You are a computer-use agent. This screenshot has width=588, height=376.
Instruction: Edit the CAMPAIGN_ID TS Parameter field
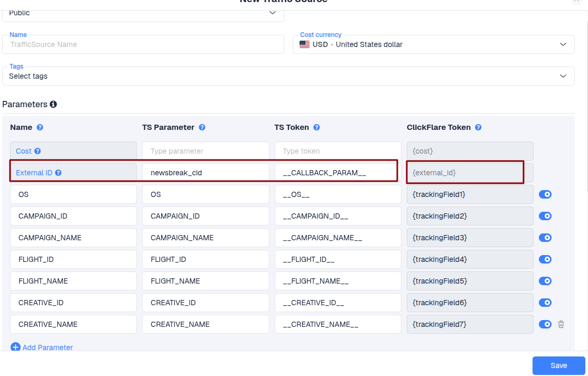click(x=206, y=216)
